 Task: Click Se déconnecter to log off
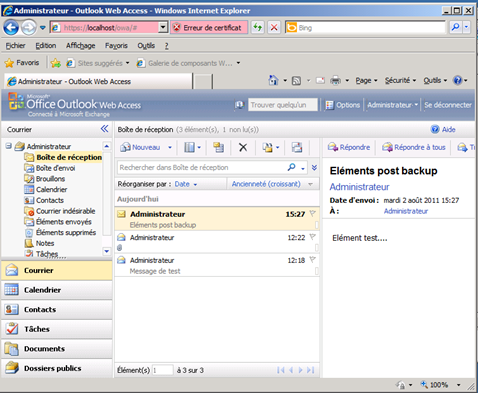[x=448, y=105]
